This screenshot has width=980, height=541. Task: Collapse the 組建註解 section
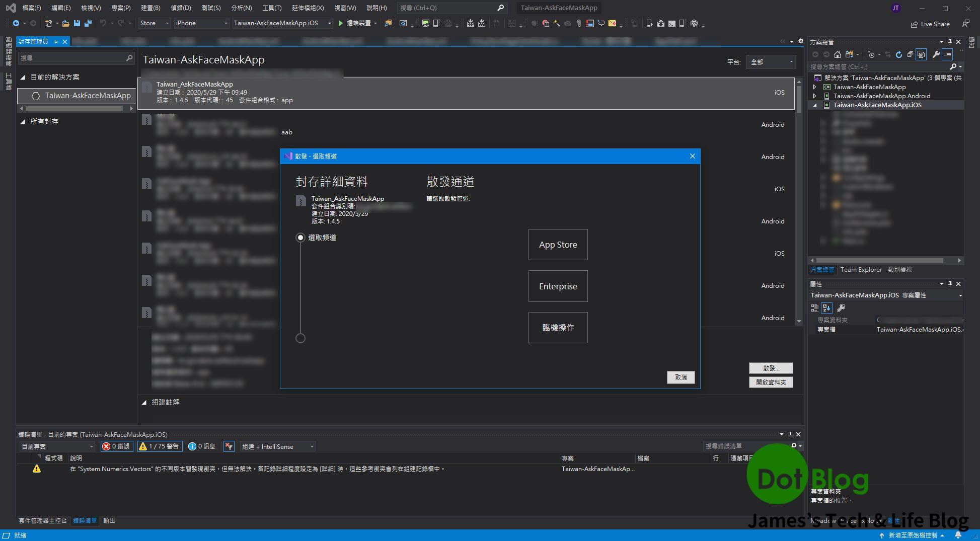[x=144, y=402]
